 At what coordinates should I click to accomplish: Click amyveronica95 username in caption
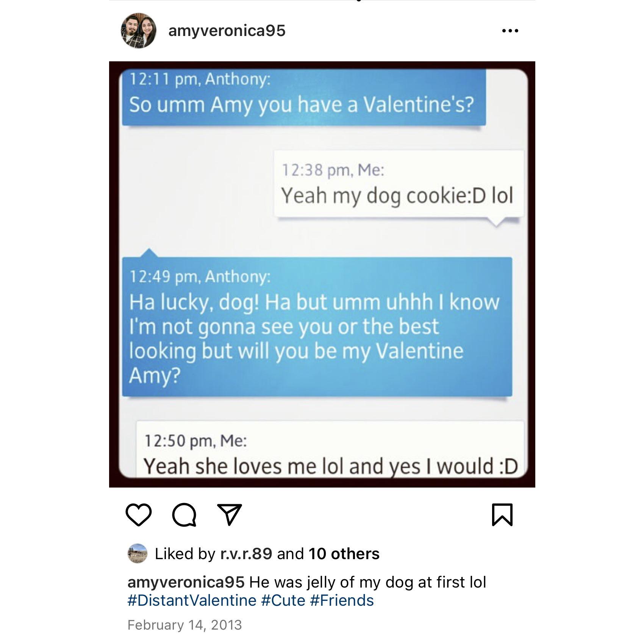pos(186,582)
